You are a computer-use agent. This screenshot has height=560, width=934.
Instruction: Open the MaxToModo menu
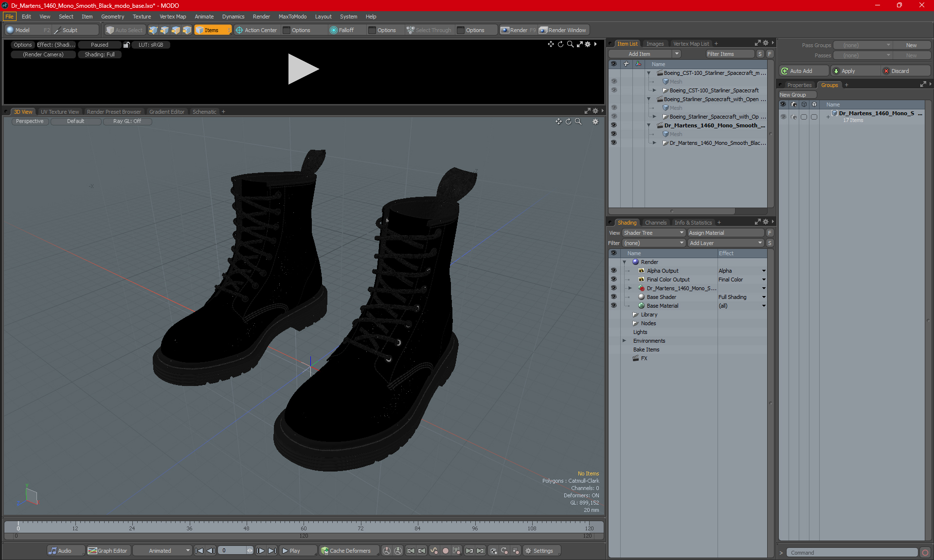click(x=292, y=17)
